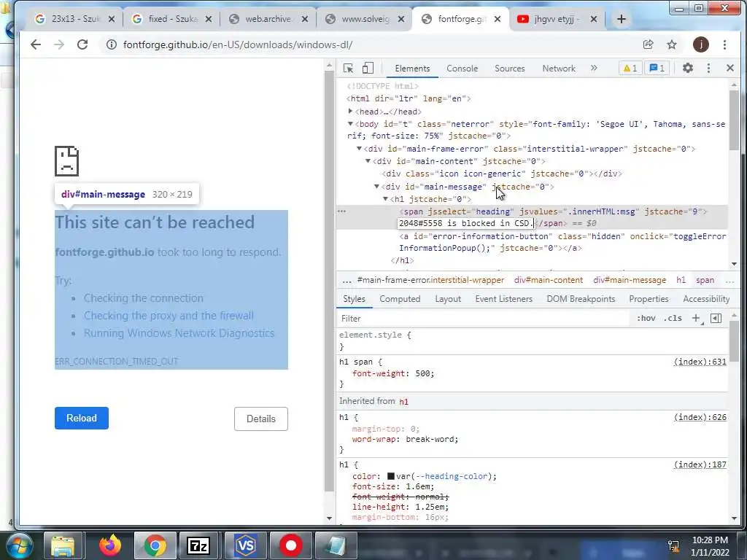Open DOM Breakpoints tab

581,299
